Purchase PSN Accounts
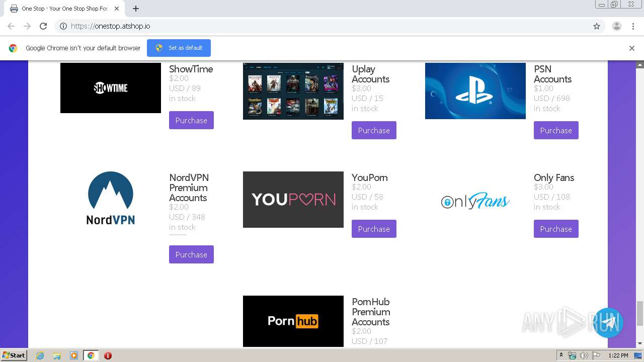Image resolution: width=644 pixels, height=362 pixels. (556, 130)
